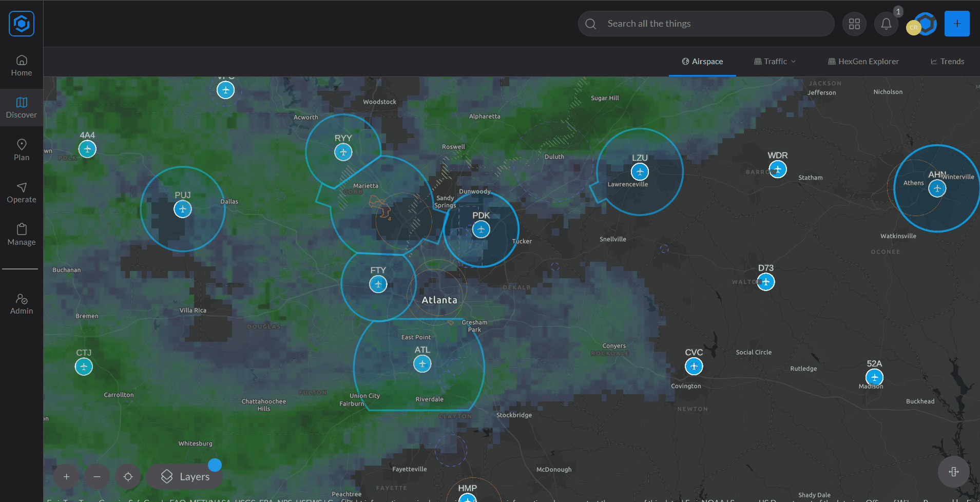The width and height of the screenshot is (980, 502).
Task: Open the Manage clipboard section
Action: click(22, 235)
